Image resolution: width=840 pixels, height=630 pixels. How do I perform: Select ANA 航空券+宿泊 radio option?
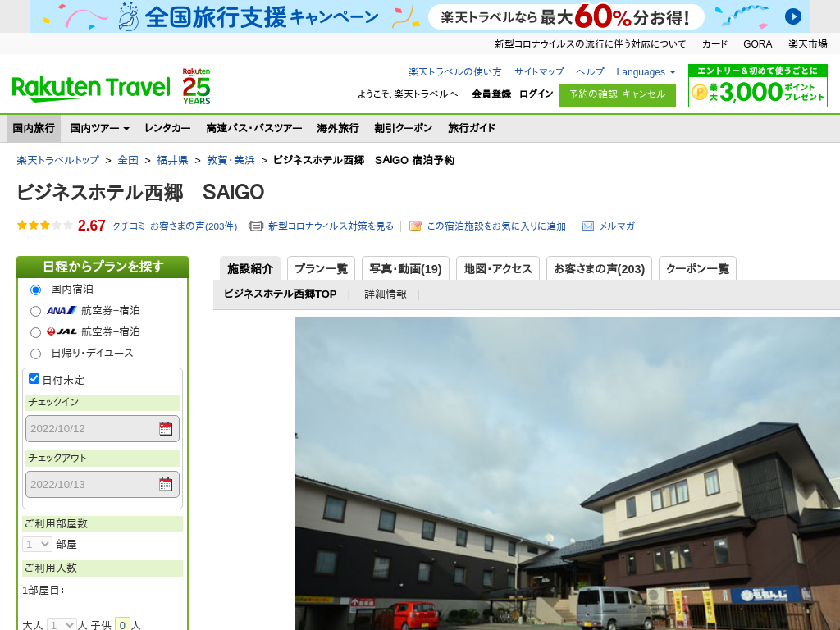35,311
